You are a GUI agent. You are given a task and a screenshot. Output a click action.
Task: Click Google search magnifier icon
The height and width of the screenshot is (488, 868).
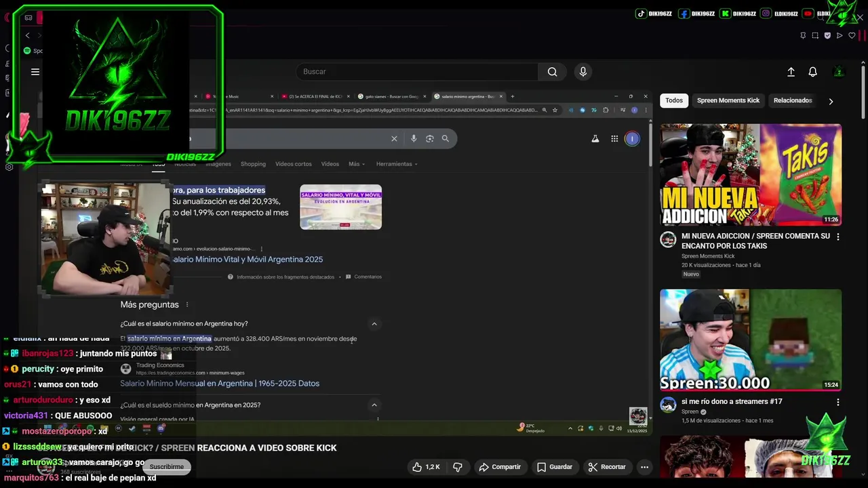(446, 138)
